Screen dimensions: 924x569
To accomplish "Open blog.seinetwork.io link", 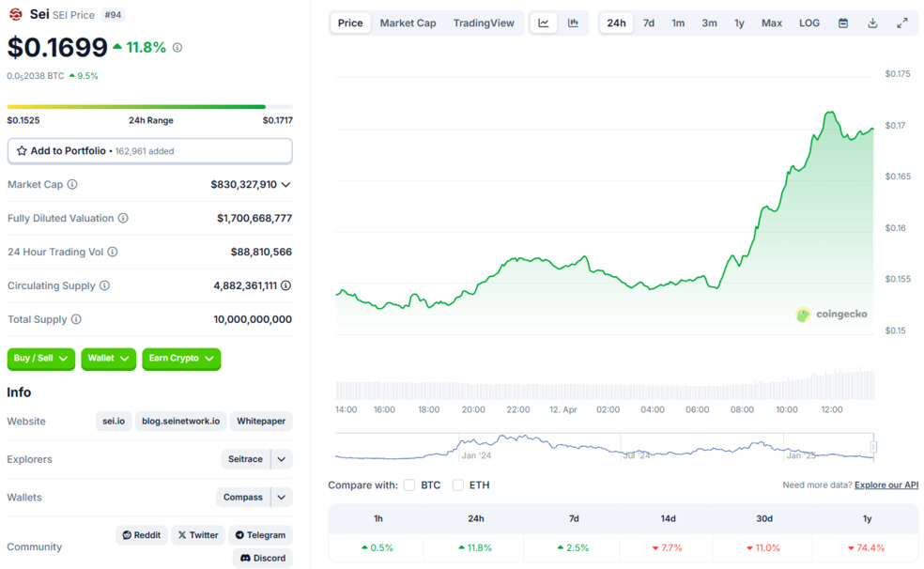I will (x=180, y=422).
